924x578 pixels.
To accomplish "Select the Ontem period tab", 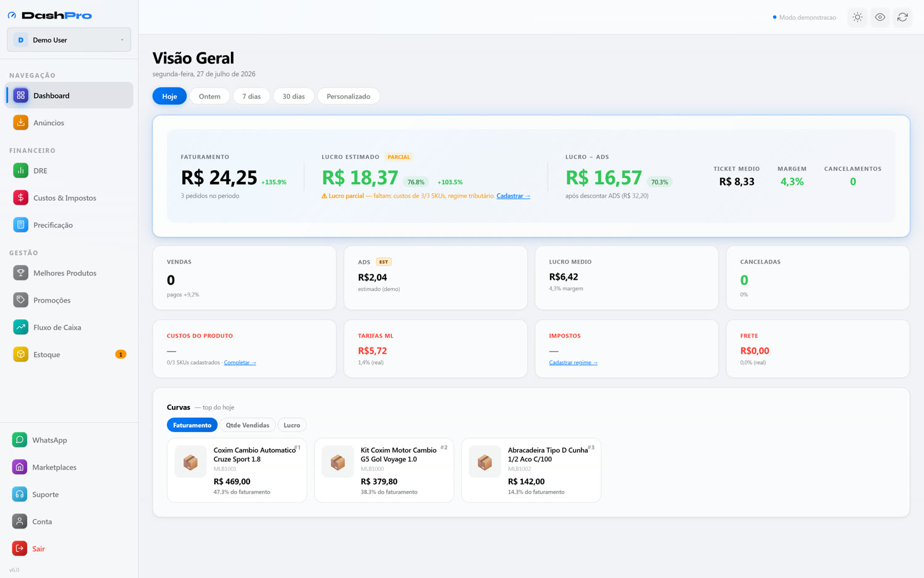I will (209, 96).
